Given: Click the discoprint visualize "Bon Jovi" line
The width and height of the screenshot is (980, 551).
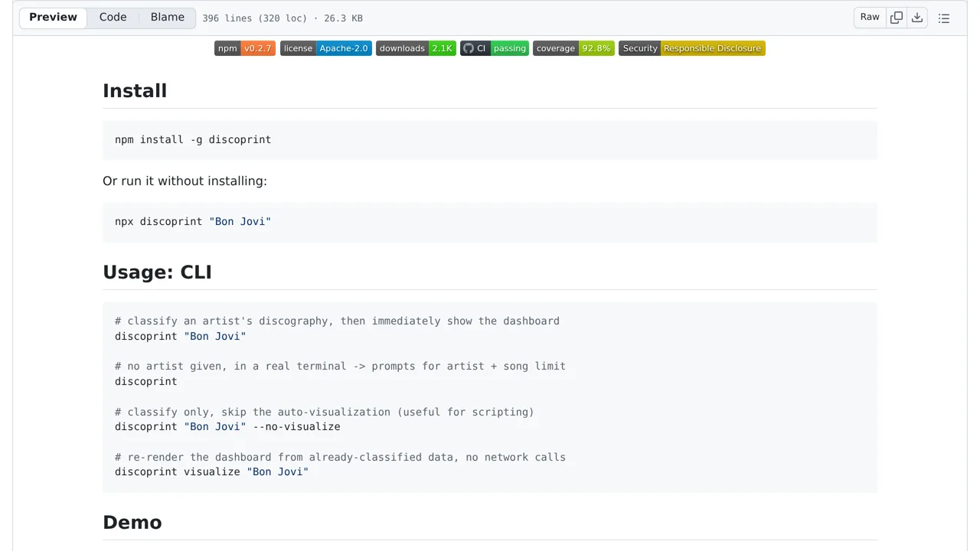Looking at the screenshot, I should point(211,472).
